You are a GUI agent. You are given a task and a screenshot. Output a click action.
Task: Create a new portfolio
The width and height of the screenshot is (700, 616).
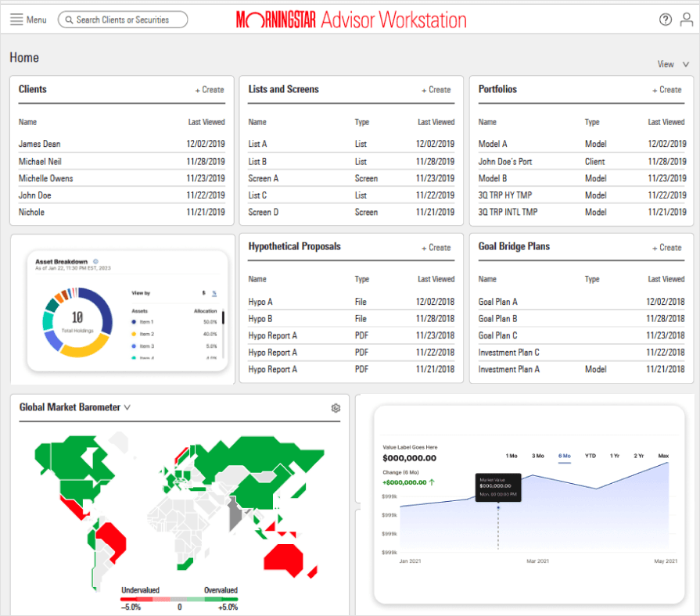coord(667,90)
